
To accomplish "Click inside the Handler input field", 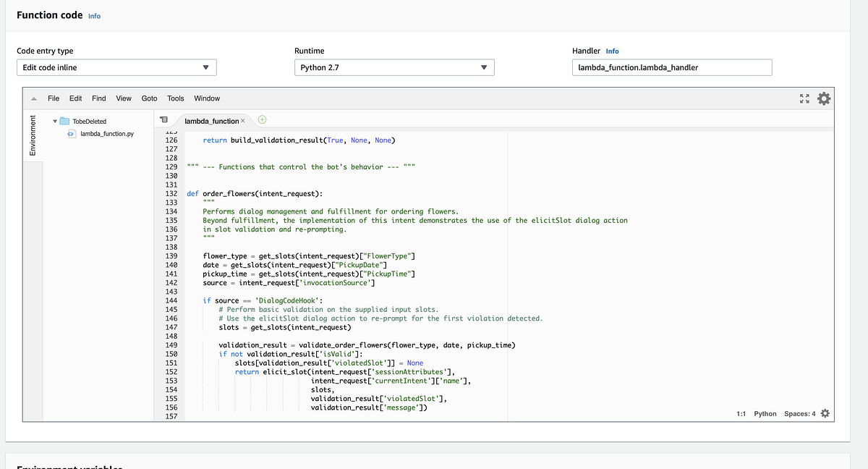I will point(671,67).
